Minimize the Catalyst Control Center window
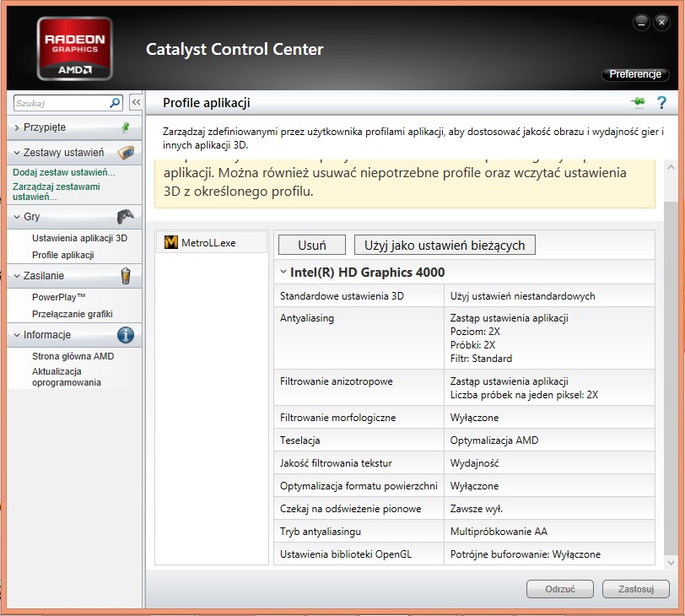Viewport: 685px width, 616px height. coord(641,22)
